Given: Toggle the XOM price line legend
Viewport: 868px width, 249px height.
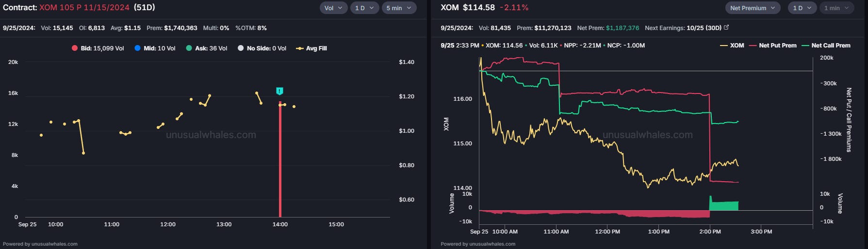Looking at the screenshot, I should [x=732, y=46].
